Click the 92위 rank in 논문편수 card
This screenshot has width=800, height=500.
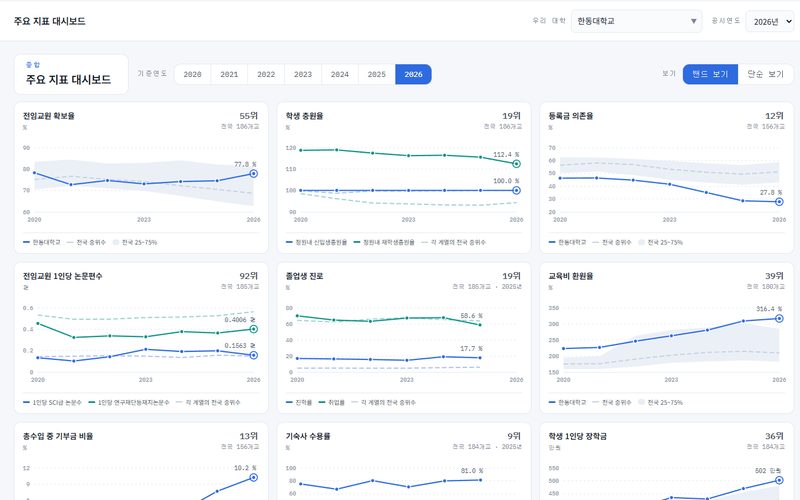[249, 276]
